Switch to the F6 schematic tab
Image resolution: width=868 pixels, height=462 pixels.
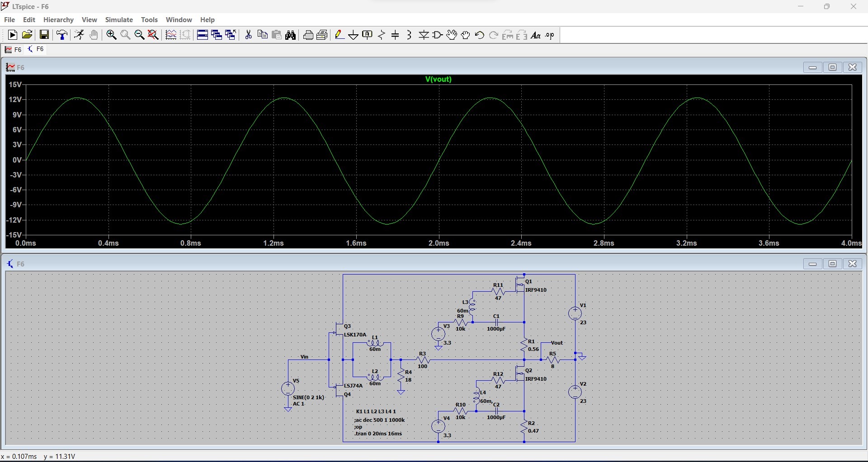coord(36,50)
